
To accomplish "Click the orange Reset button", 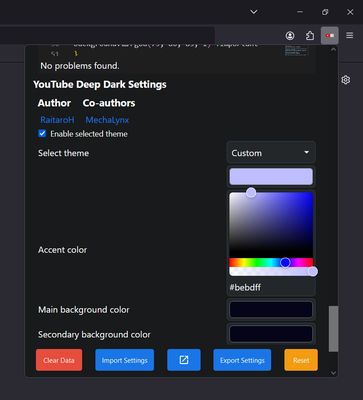I will [x=301, y=360].
